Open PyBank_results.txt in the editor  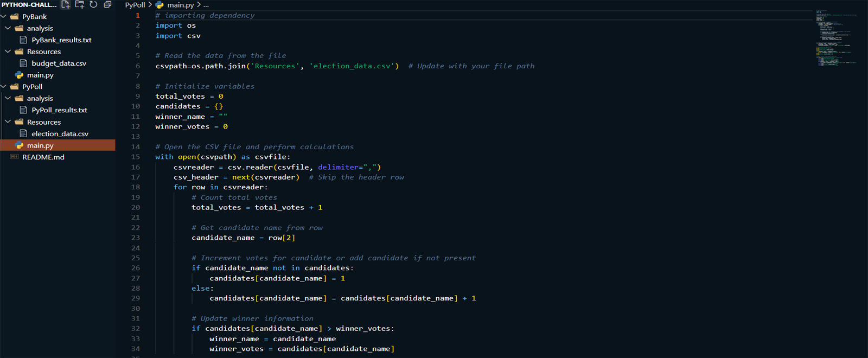[x=61, y=40]
